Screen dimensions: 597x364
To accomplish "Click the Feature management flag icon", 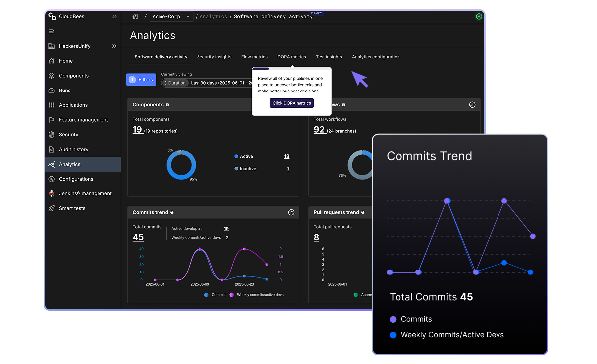I will point(51,120).
